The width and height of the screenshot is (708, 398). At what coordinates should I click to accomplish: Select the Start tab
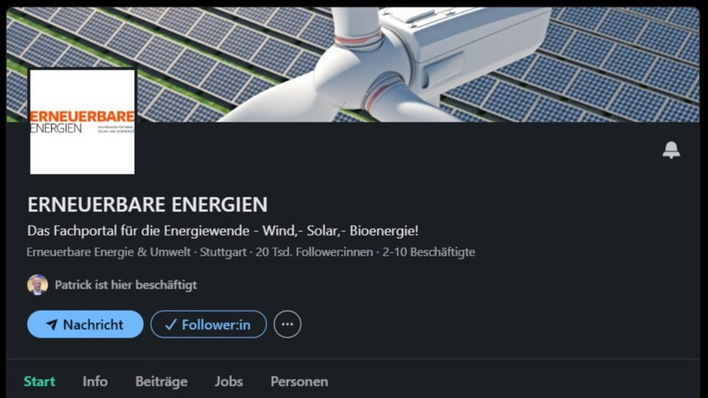[x=39, y=381]
